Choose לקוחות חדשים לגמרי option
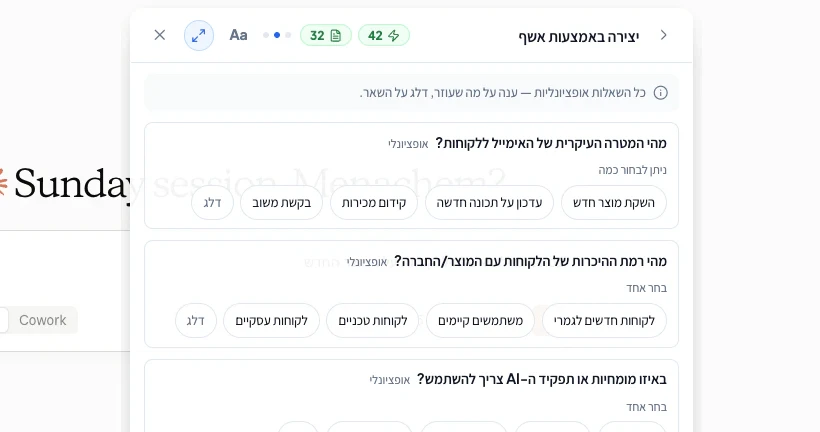 click(x=605, y=321)
